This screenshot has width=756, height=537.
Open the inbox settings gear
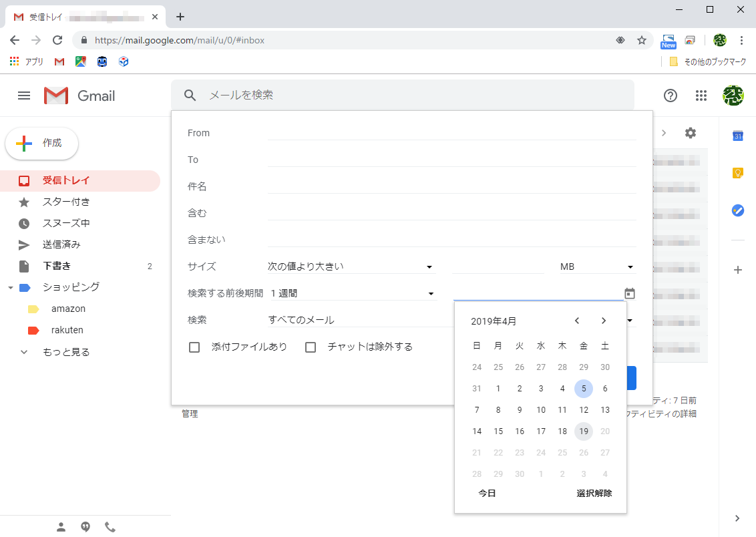[x=691, y=133]
